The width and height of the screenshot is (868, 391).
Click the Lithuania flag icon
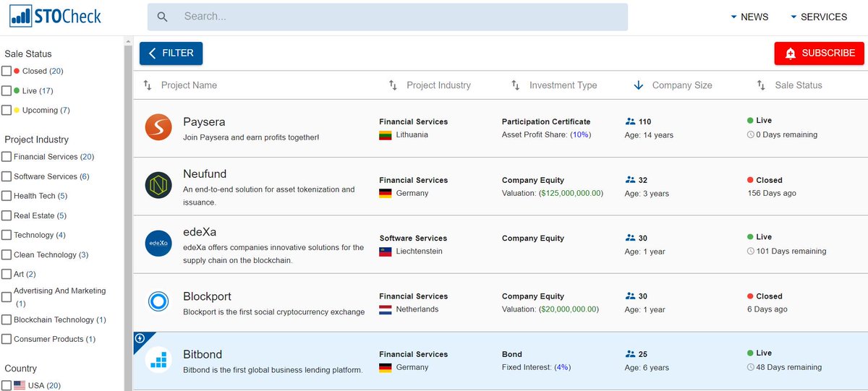(x=386, y=135)
